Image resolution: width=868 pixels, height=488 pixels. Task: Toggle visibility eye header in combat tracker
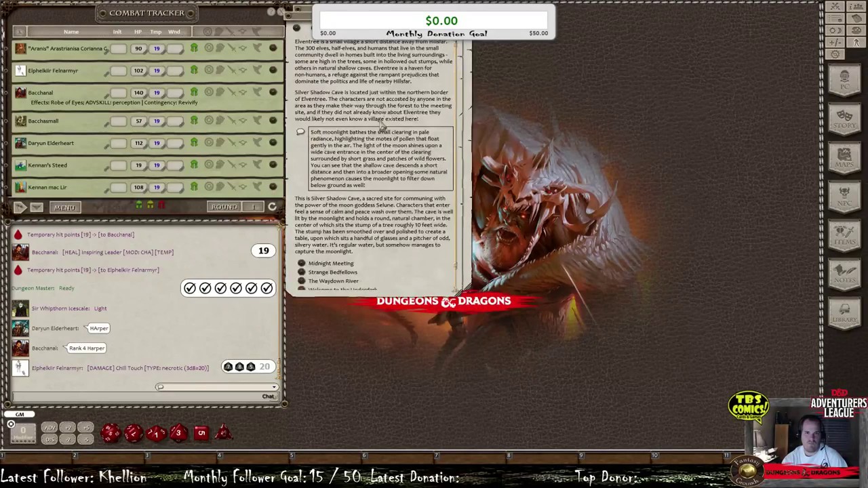click(x=19, y=31)
